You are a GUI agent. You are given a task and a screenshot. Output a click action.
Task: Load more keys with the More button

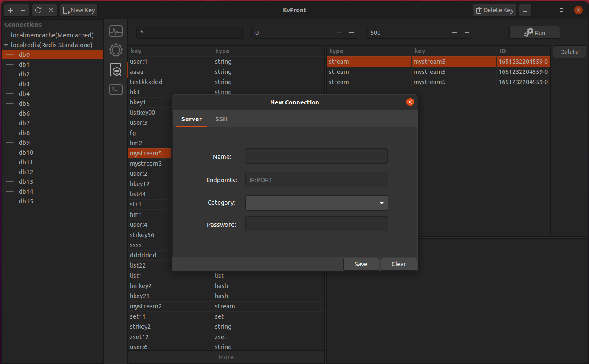(x=226, y=357)
